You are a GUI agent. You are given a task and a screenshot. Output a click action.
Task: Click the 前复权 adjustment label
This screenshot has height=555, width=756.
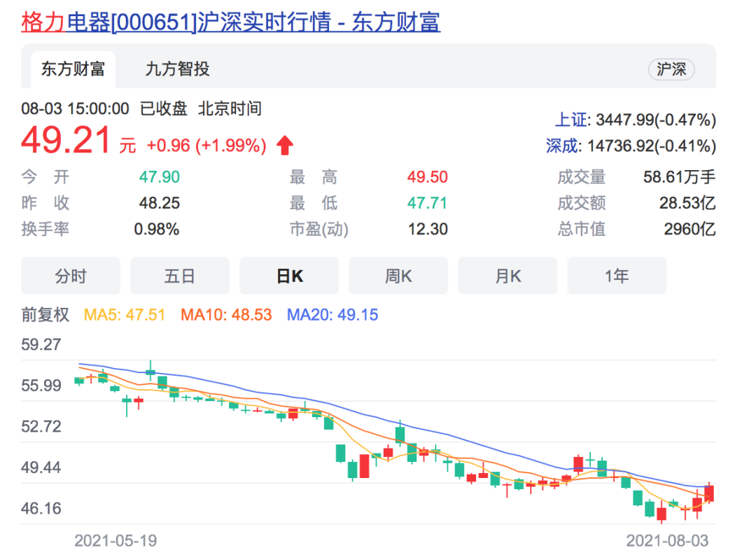pyautogui.click(x=45, y=315)
